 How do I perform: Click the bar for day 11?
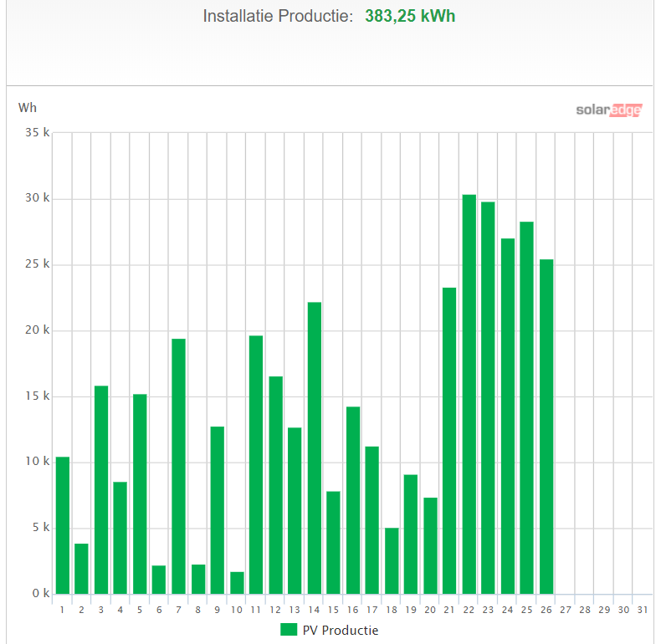point(256,464)
